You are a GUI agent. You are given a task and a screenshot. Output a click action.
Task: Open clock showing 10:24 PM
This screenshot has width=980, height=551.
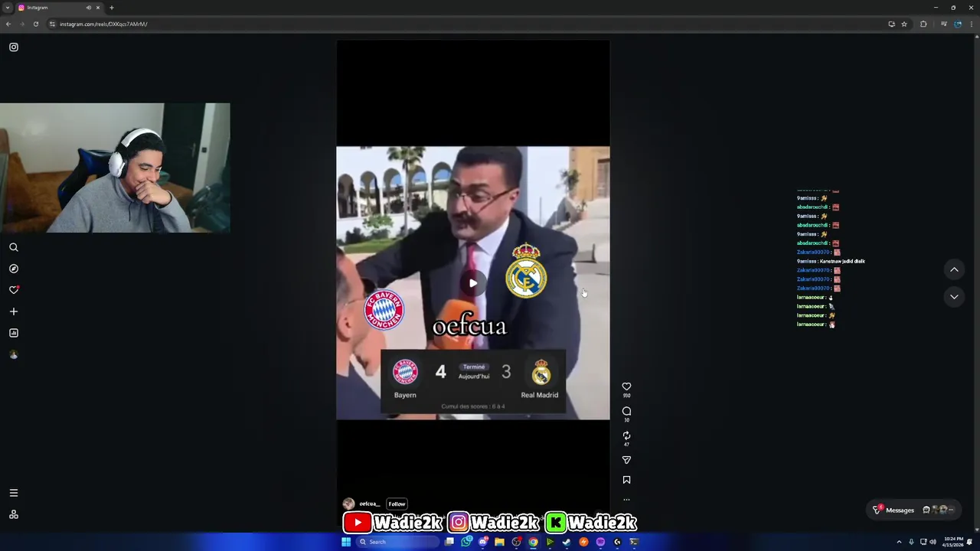(x=953, y=542)
